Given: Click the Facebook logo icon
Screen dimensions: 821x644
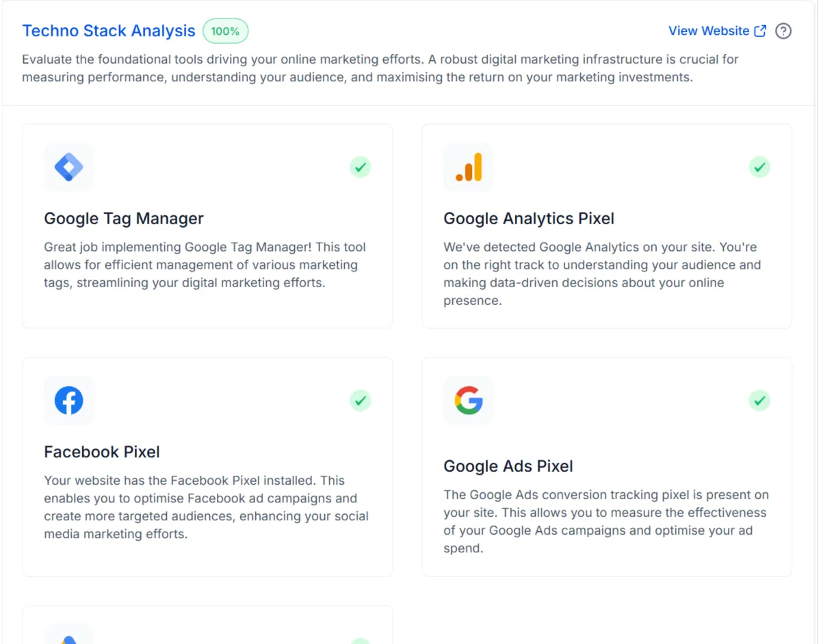Looking at the screenshot, I should click(x=68, y=401).
